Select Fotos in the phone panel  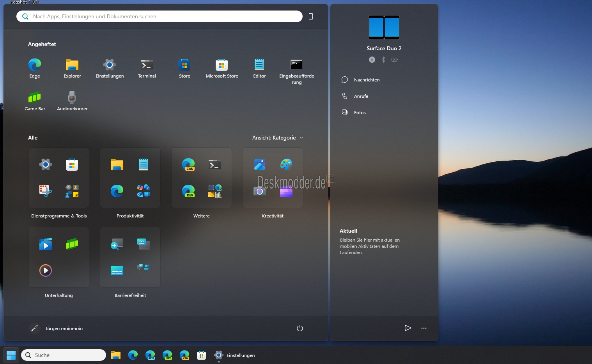pyautogui.click(x=360, y=113)
